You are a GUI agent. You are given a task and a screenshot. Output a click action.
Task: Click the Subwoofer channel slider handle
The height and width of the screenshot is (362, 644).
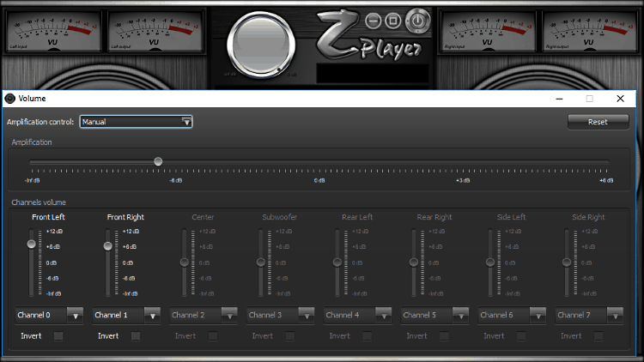click(x=261, y=262)
